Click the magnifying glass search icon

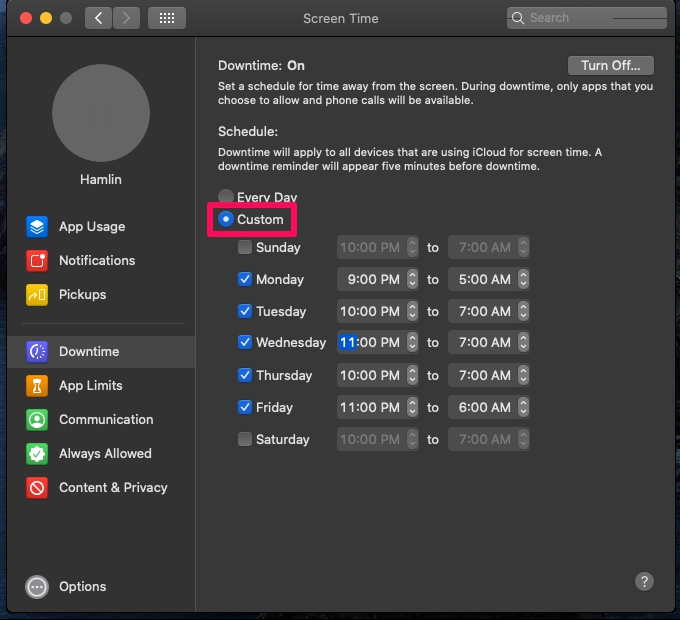(517, 18)
